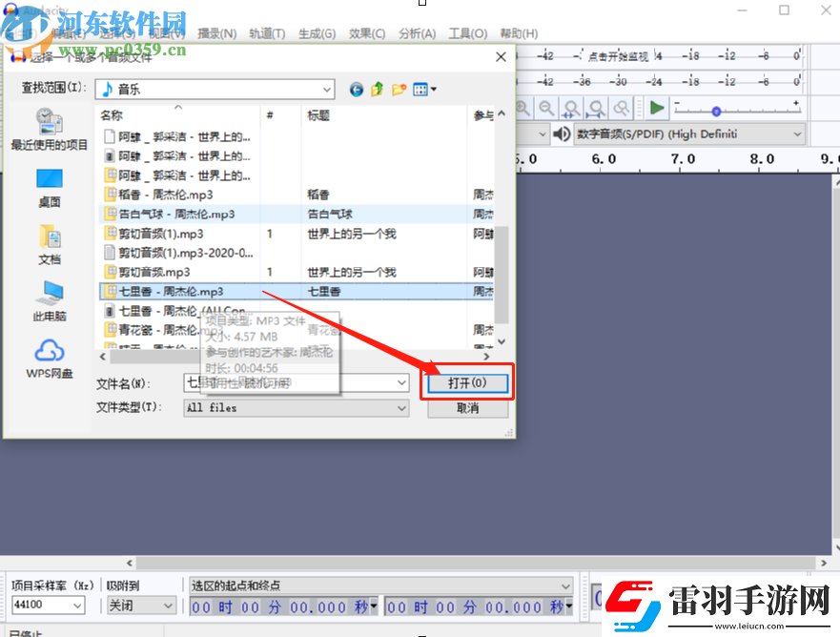The height and width of the screenshot is (637, 840).
Task: Open format arrow of first selection time field
Action: (374, 607)
